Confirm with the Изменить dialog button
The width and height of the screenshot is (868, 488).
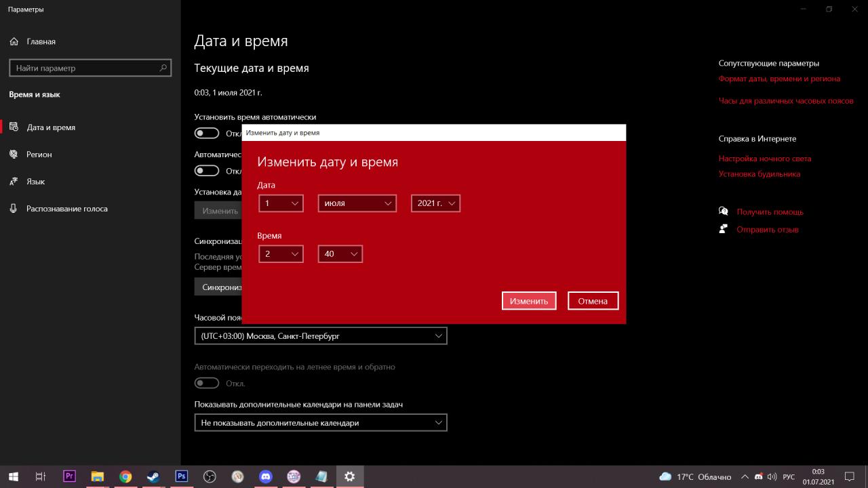coord(529,301)
